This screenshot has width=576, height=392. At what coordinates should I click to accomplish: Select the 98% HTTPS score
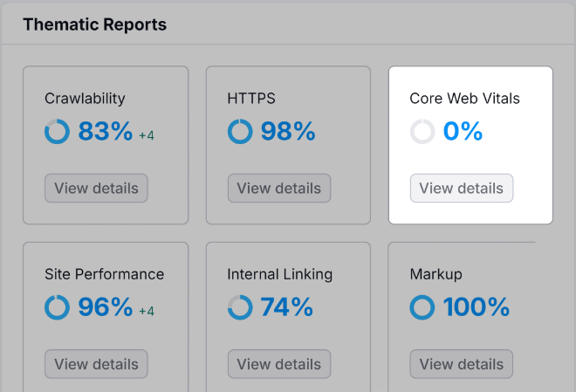point(288,132)
